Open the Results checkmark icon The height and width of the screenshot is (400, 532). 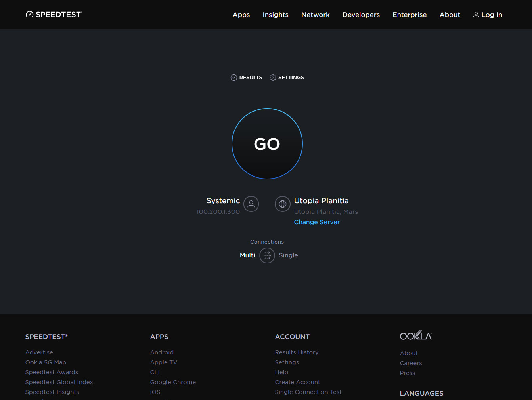tap(234, 78)
